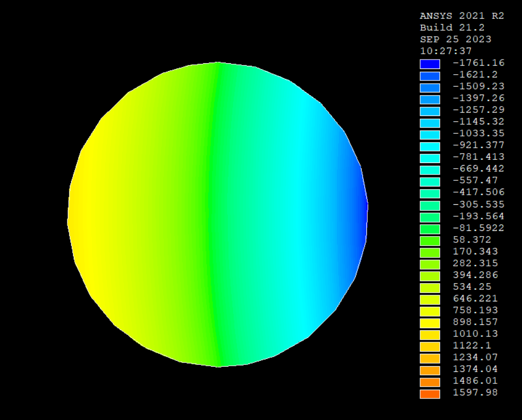Pick the cyan swatch beside -921.377
Screen dimensions: 522x420
click(430, 146)
